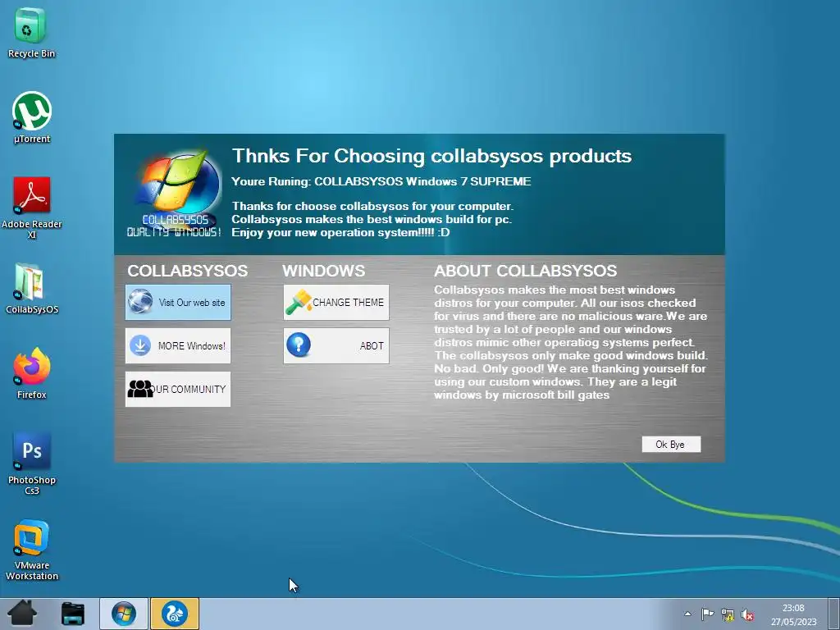Click the CHANGE THEME button
Screen dimensions: 840x630
tap(336, 302)
